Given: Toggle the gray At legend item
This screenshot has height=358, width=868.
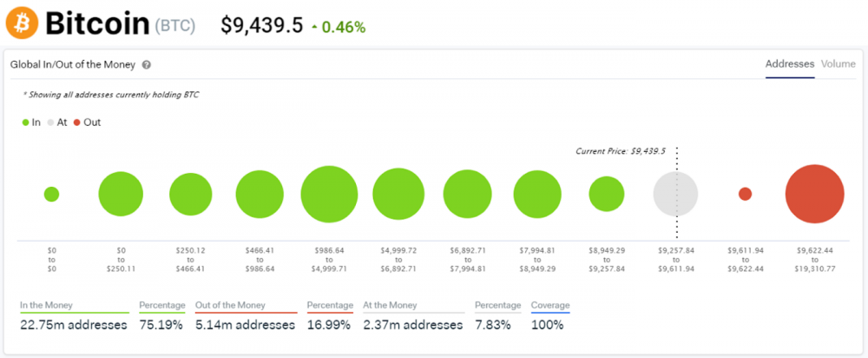Looking at the screenshot, I should [58, 123].
